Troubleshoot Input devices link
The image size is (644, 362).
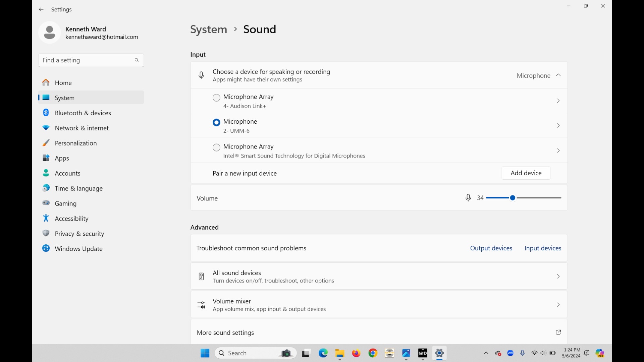(543, 248)
